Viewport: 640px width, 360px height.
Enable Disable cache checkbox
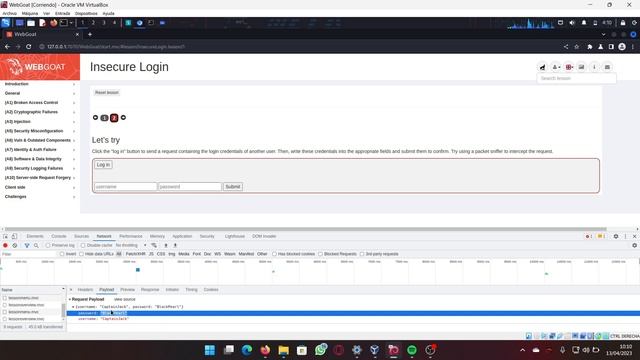click(x=83, y=245)
